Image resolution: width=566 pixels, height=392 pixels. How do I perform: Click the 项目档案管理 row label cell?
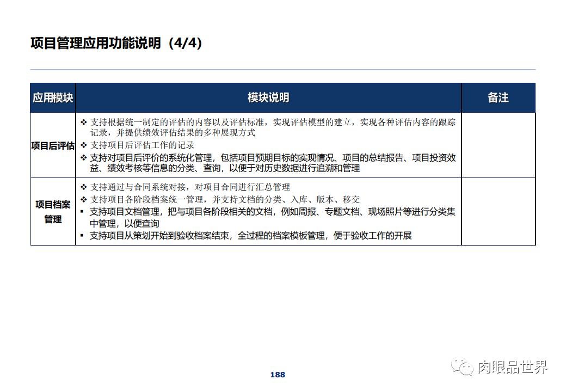pos(53,212)
